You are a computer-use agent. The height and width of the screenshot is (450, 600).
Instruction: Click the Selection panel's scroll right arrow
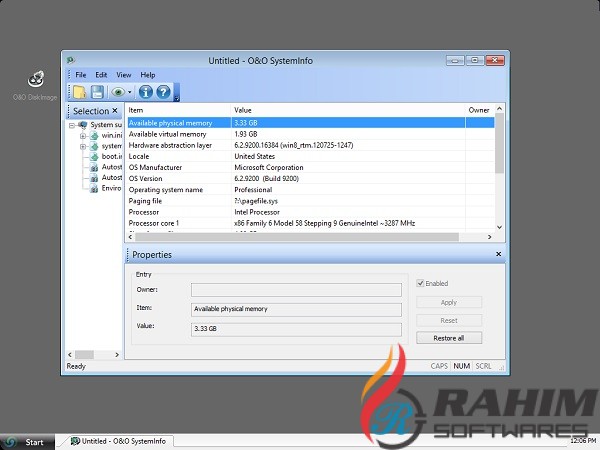point(117,355)
